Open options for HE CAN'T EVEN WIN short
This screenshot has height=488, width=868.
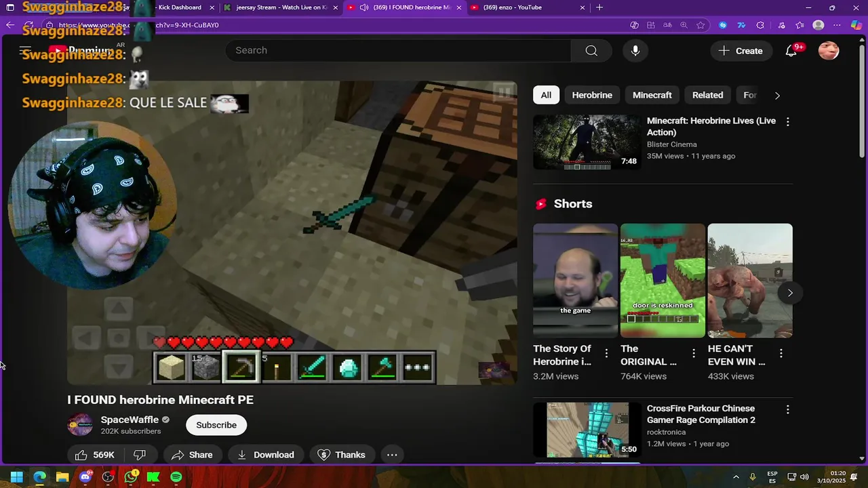[781, 353]
